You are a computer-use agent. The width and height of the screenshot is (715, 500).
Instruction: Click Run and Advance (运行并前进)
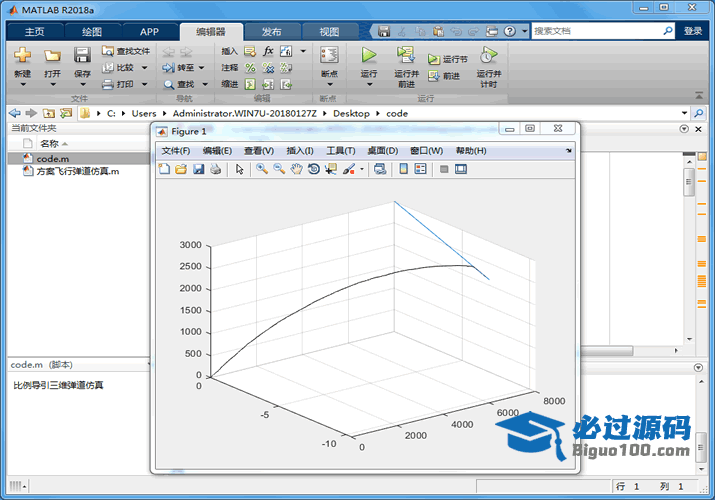(x=406, y=67)
